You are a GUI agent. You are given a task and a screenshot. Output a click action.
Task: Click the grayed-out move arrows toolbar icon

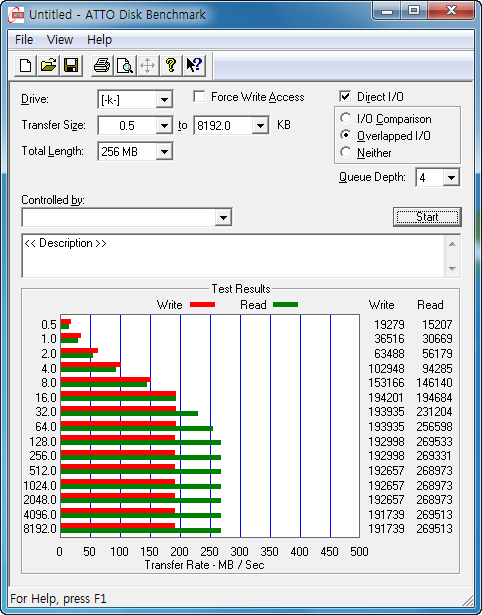pyautogui.click(x=147, y=65)
